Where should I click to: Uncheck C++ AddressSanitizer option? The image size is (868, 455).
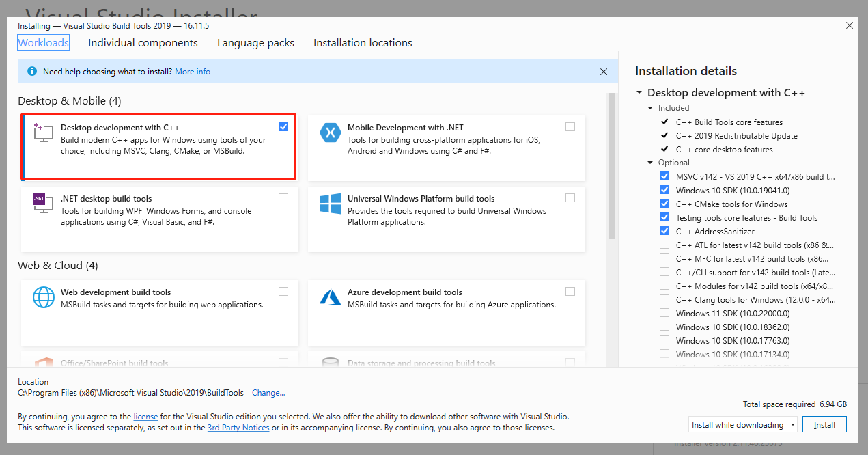pos(664,231)
